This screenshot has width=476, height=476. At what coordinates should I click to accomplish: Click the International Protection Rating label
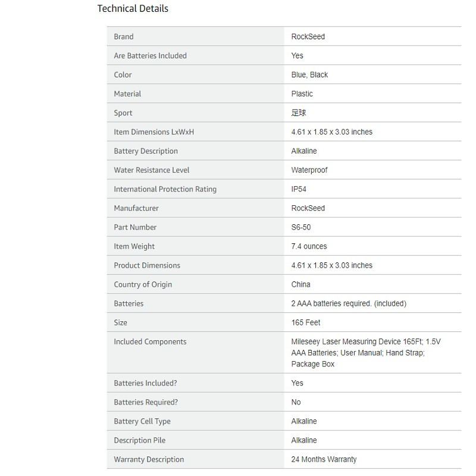click(165, 189)
